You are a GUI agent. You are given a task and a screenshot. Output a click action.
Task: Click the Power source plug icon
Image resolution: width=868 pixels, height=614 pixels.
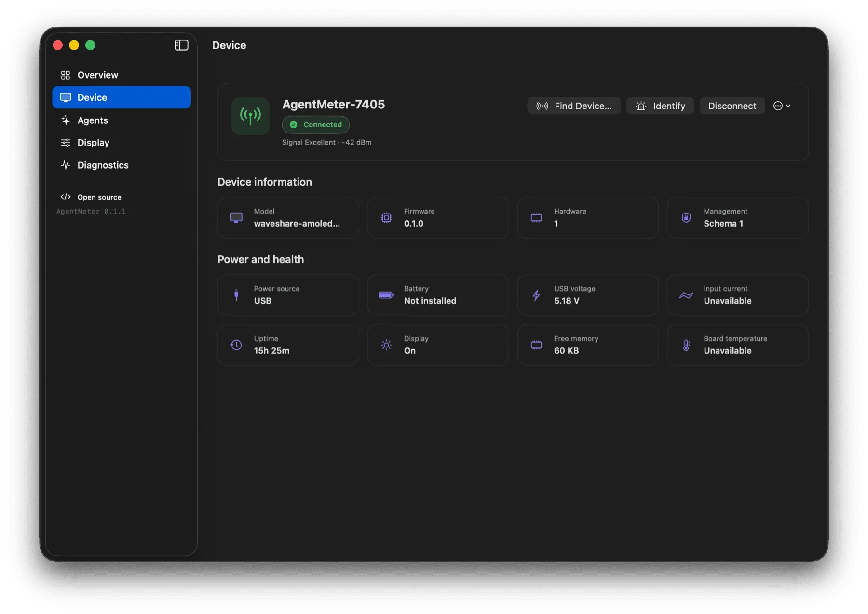[x=236, y=295]
